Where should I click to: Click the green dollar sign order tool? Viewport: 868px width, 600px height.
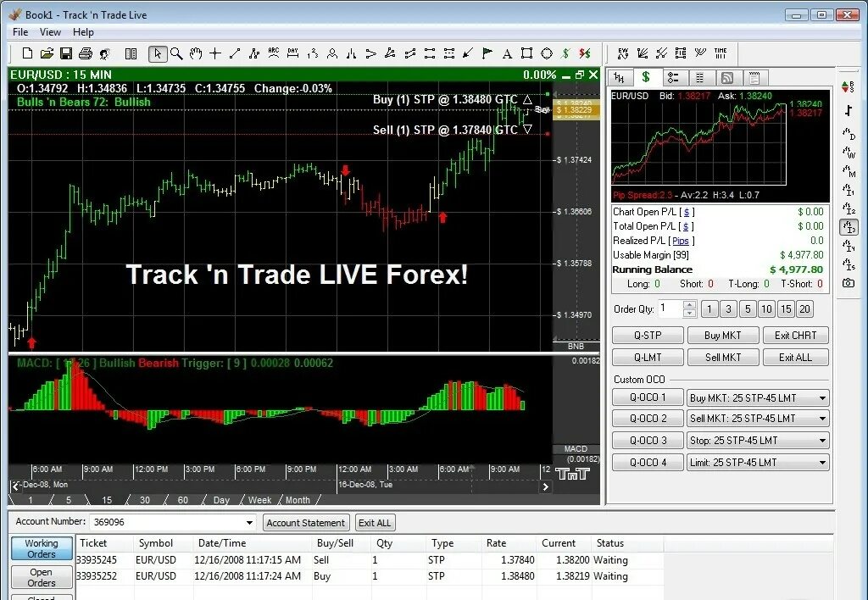click(565, 53)
